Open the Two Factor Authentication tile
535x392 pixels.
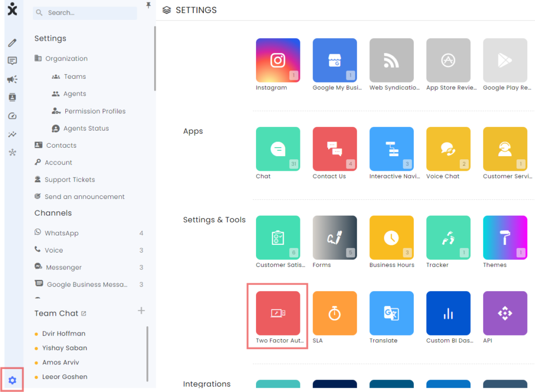pyautogui.click(x=277, y=313)
